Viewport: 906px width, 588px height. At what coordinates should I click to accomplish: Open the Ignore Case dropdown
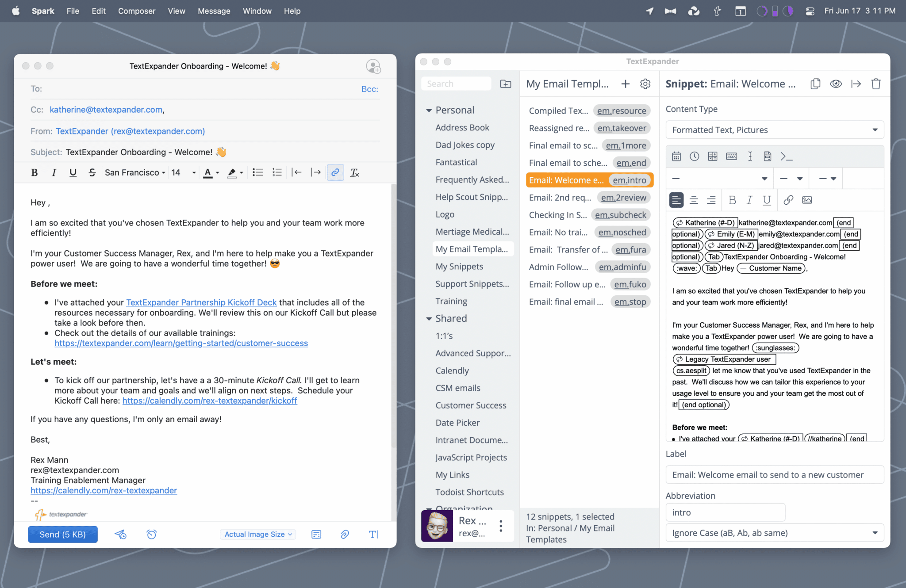775,533
